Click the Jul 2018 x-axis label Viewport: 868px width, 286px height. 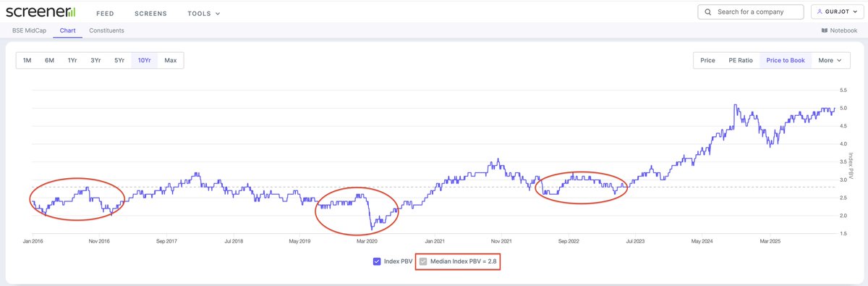coord(234,240)
